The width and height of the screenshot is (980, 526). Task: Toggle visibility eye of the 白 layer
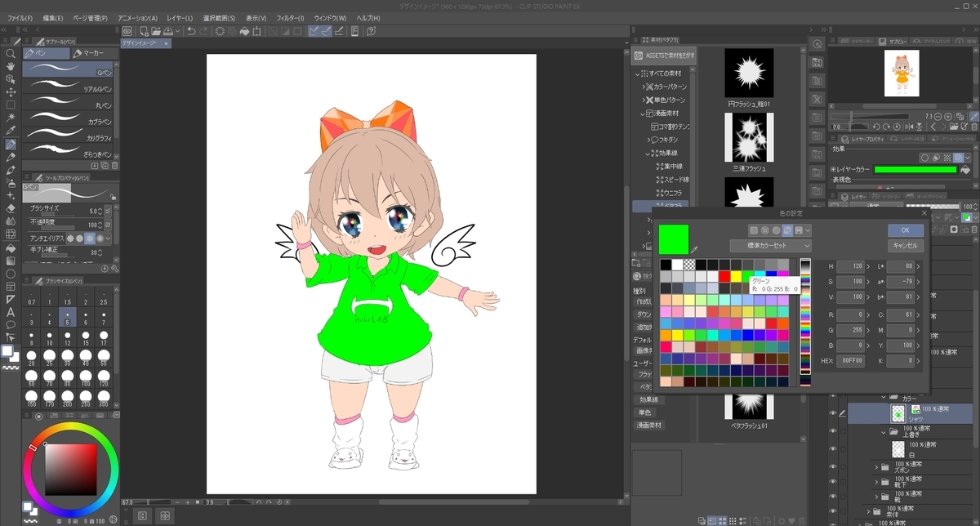click(x=833, y=449)
